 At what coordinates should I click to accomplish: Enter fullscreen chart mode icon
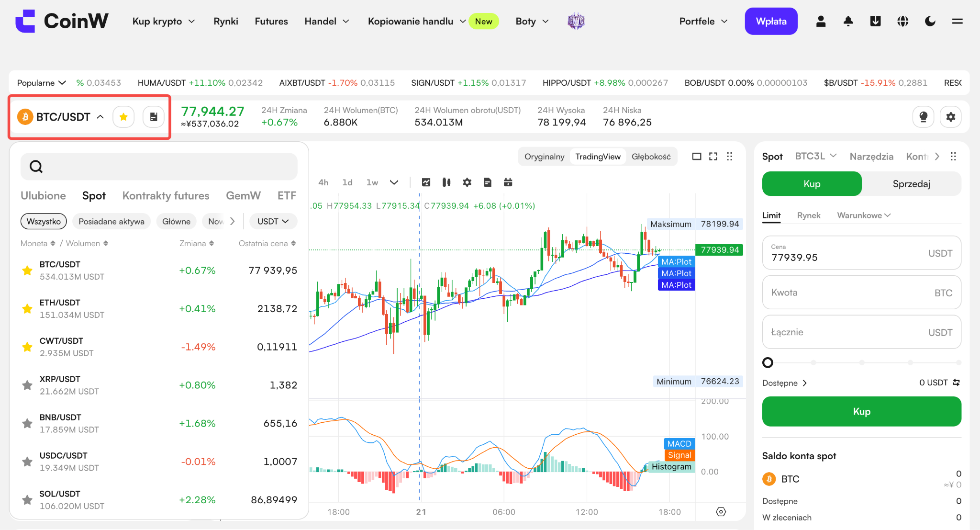point(713,157)
